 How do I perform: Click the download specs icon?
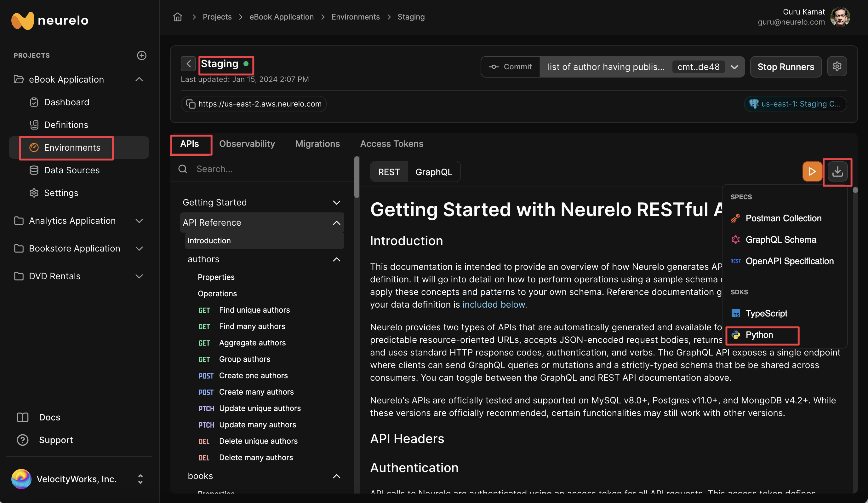[837, 171]
